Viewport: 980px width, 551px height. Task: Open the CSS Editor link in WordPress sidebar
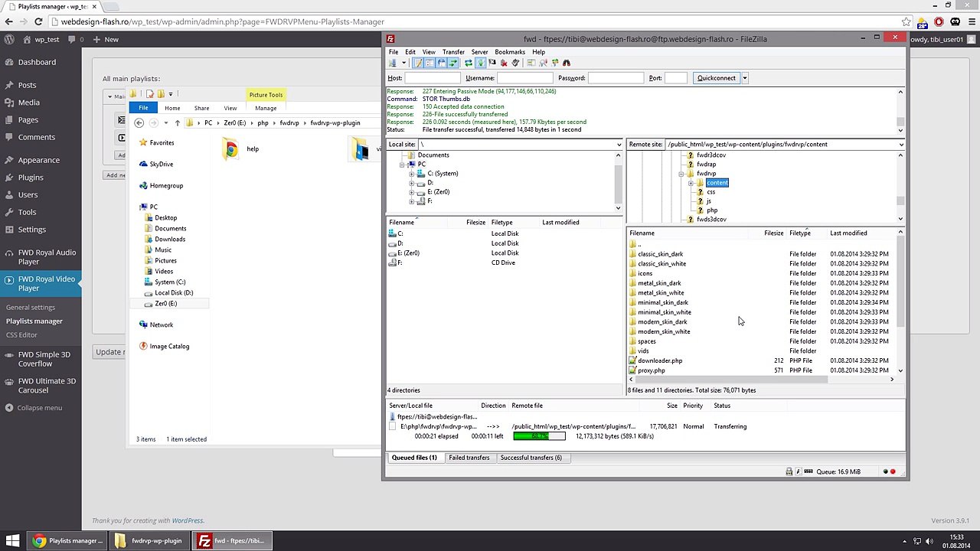21,335
